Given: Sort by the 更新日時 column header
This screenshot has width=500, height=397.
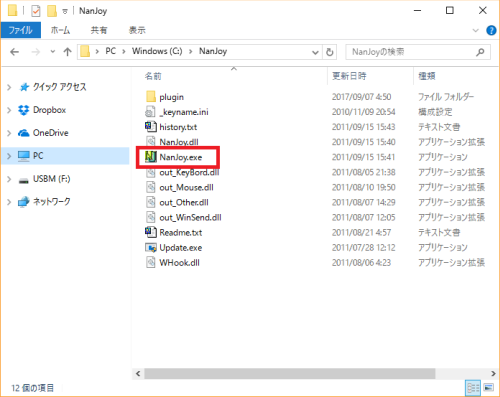Looking at the screenshot, I should [349, 76].
